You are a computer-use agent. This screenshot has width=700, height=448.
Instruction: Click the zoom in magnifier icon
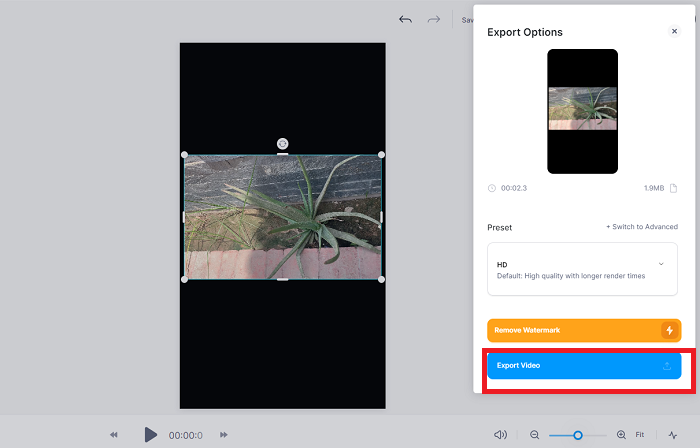coord(621,435)
